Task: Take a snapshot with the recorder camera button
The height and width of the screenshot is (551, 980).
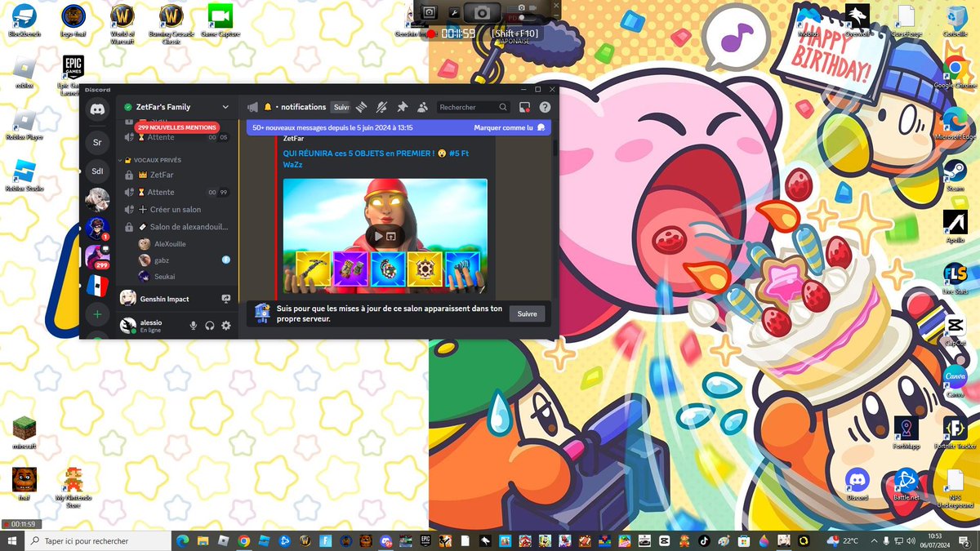Action: [483, 12]
